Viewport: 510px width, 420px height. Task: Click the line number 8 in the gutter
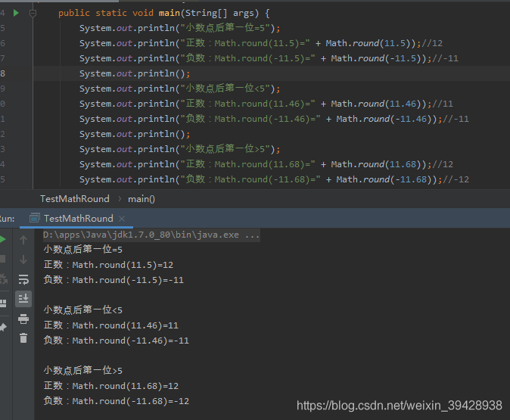pos(2,73)
